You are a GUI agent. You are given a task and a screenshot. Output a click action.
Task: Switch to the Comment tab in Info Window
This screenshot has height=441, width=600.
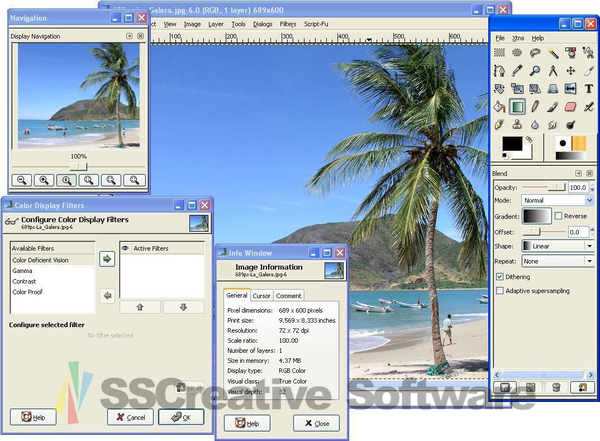coord(289,296)
